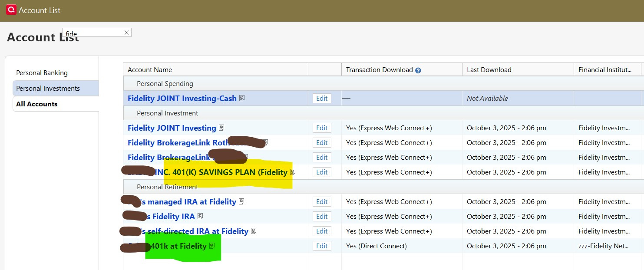
Task: Sort by Account Name column header
Action: [x=215, y=70]
